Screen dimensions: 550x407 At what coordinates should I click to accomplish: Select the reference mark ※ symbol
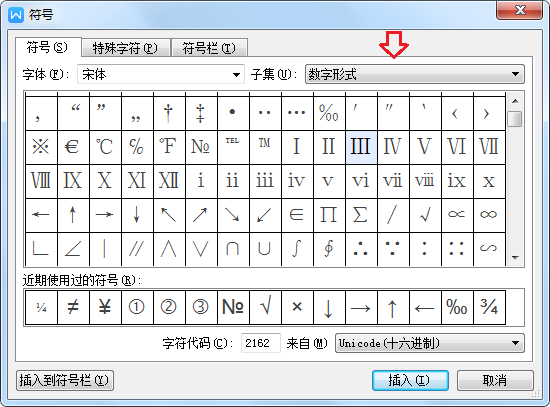[41, 147]
